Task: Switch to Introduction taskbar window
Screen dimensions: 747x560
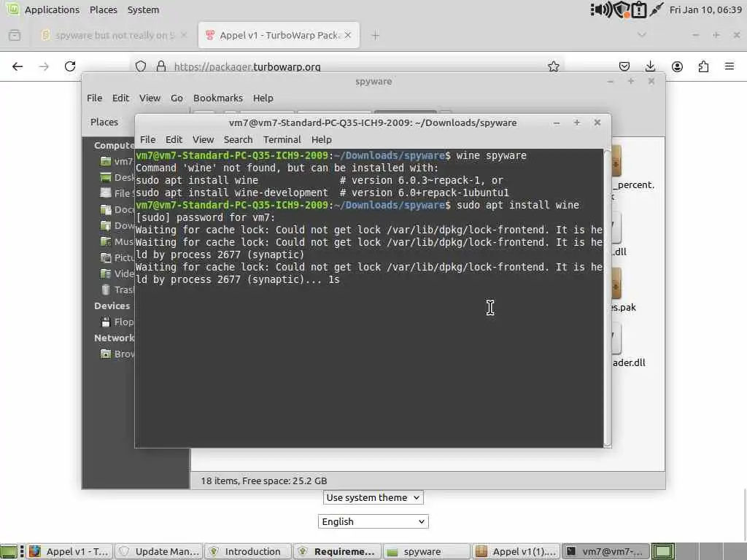Action: pos(248,551)
